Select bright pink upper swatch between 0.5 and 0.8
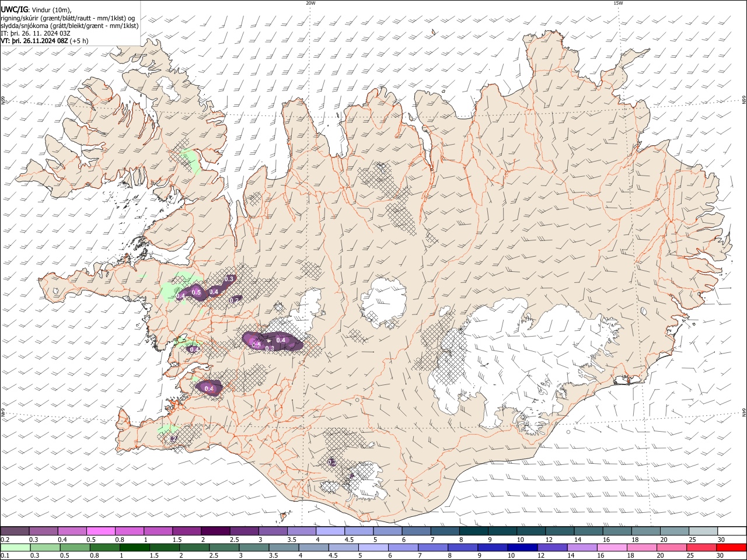This screenshot has height=560, width=747. click(101, 531)
